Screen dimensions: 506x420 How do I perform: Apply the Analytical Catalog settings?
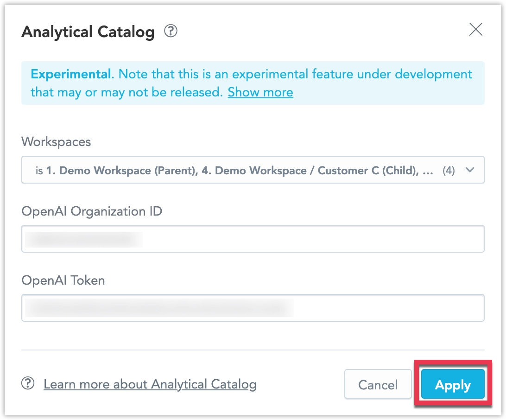(x=452, y=384)
